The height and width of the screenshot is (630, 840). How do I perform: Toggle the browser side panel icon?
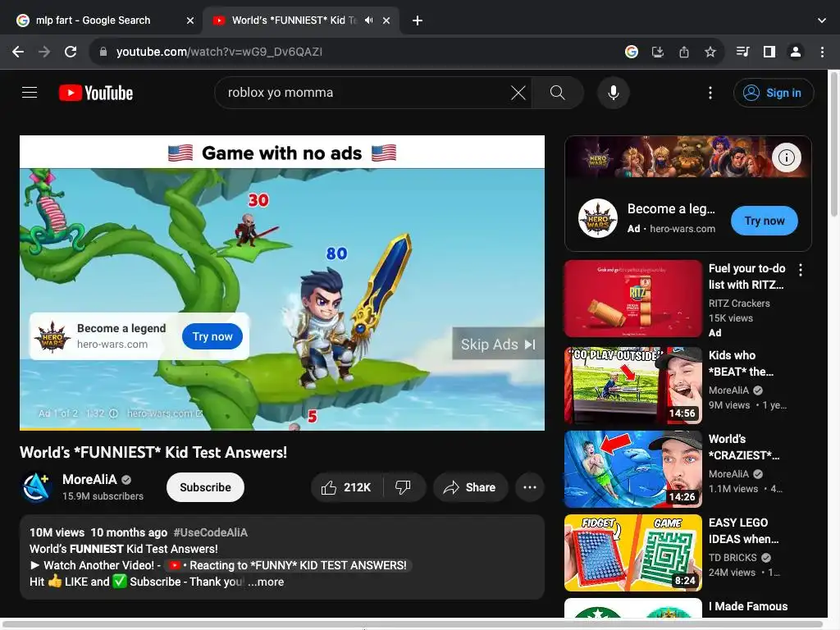tap(769, 52)
